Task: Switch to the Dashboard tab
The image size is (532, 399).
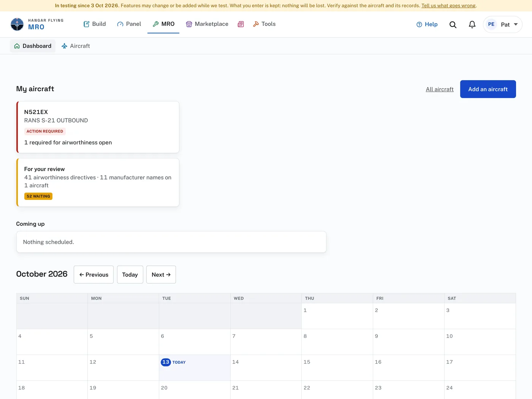Action: (33, 46)
